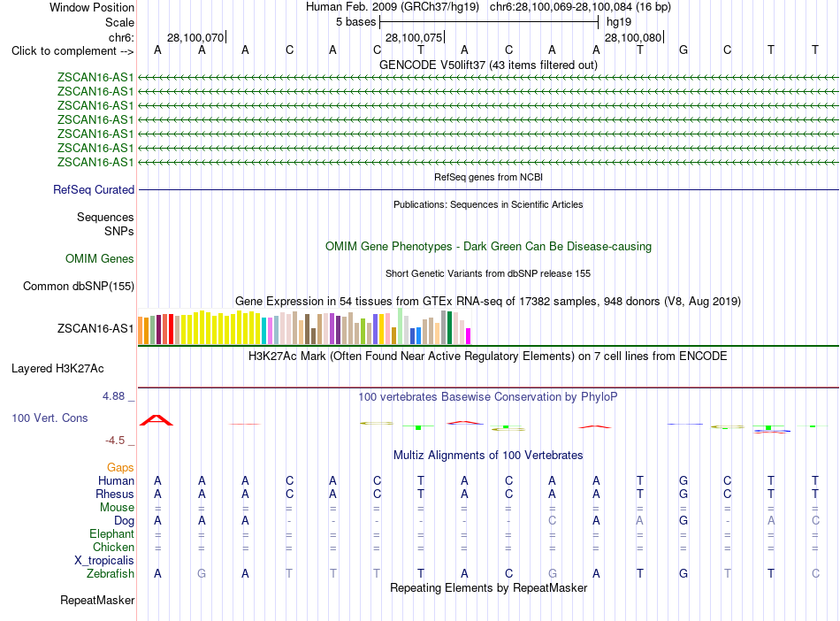Click the 'chr6:' ruler label

[121, 37]
